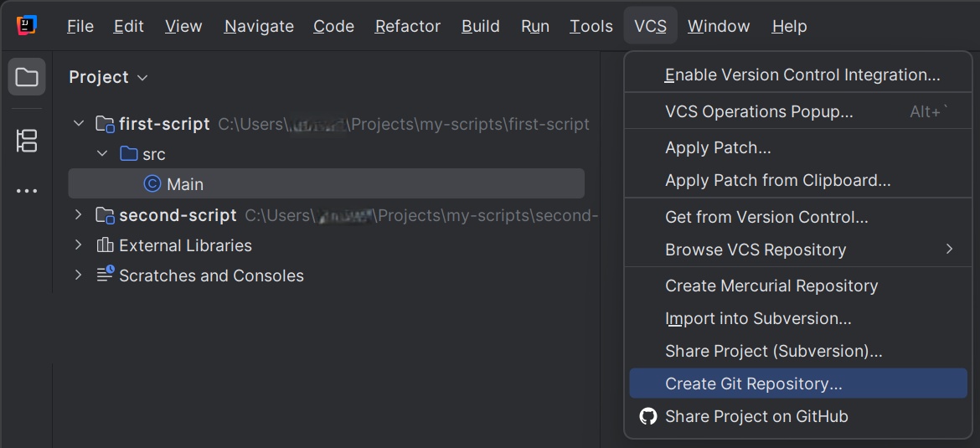The image size is (980, 448).
Task: Click the IntelliJ IDEA logo icon
Action: (x=27, y=26)
